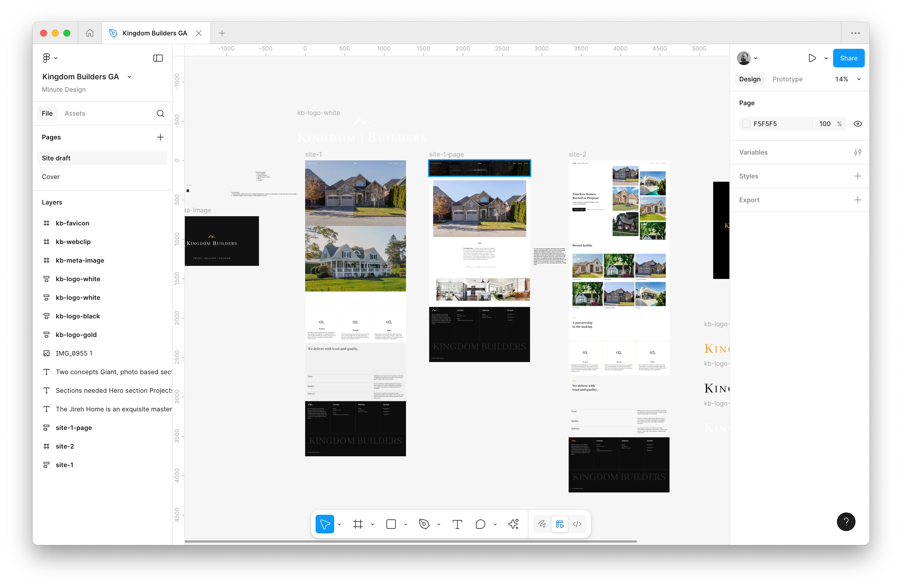902x588 pixels.
Task: Click the horizontal canvas scrollbar
Action: click(410, 541)
